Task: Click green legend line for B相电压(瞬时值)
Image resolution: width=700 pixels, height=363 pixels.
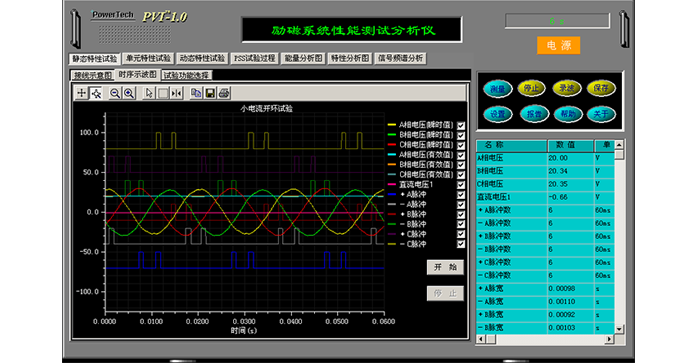Action: click(392, 134)
